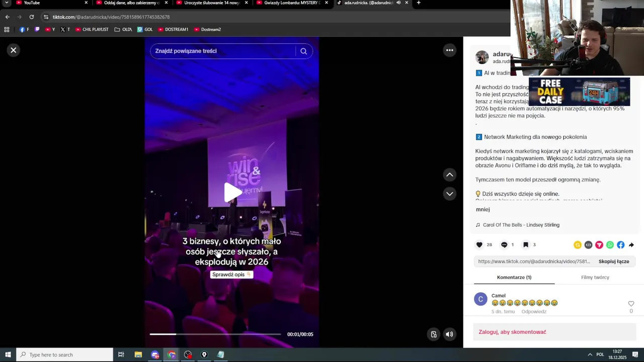Image resolution: width=644 pixels, height=362 pixels.
Task: Like Camel's comment with heart icon
Action: tap(631, 304)
